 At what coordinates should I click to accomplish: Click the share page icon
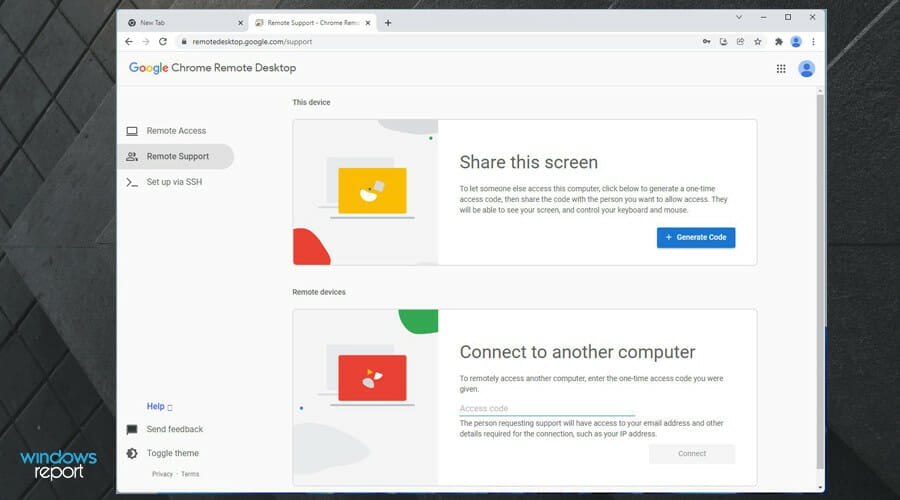click(740, 41)
